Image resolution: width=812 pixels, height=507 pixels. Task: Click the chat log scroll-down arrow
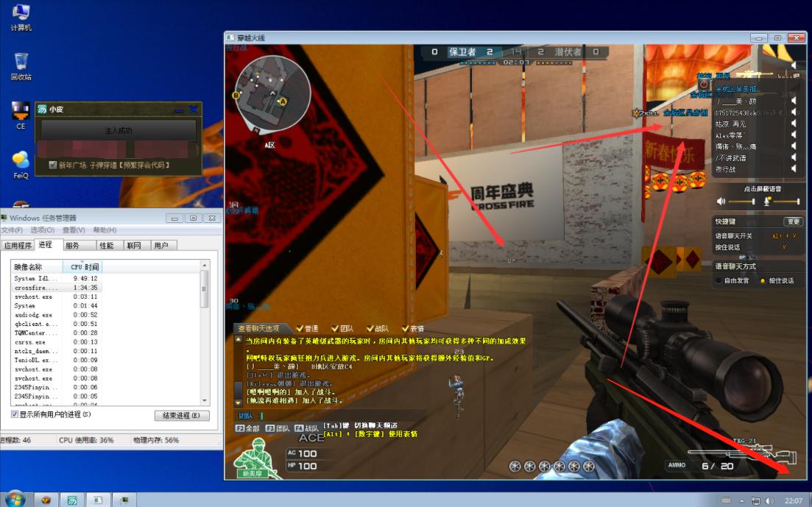tap(239, 403)
